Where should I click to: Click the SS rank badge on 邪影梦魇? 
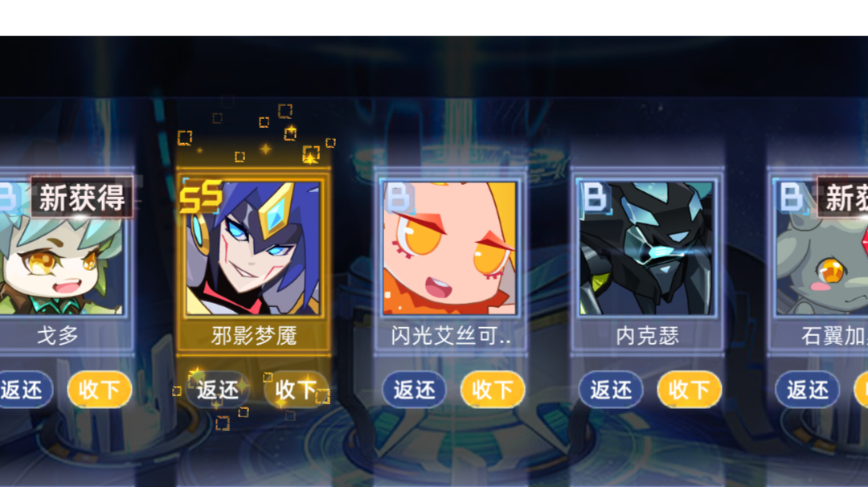(x=201, y=196)
